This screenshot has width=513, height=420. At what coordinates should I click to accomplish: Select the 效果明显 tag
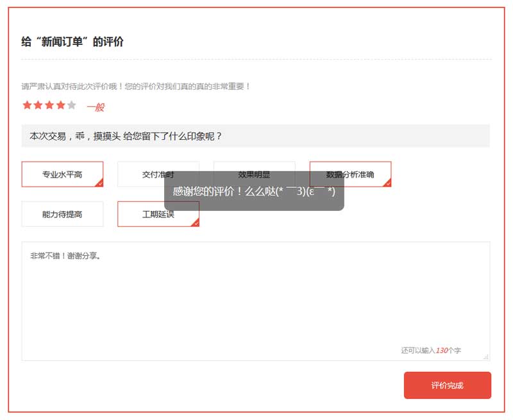tap(254, 174)
